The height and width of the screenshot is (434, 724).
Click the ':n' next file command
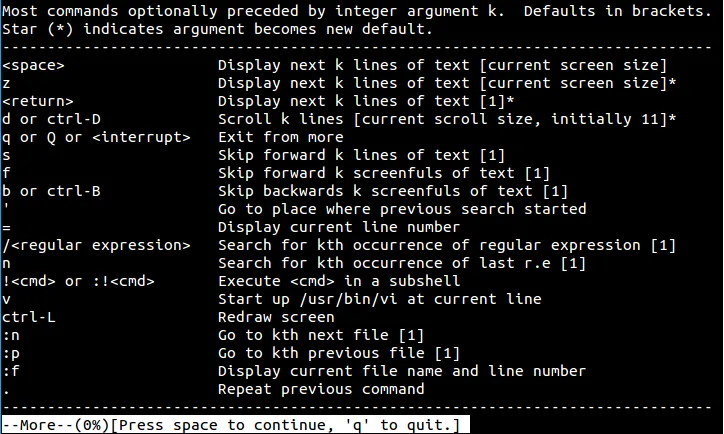click(11, 335)
